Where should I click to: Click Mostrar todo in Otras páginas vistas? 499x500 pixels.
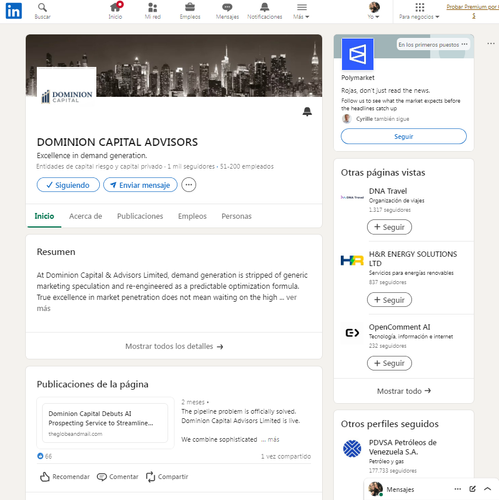coord(404,391)
